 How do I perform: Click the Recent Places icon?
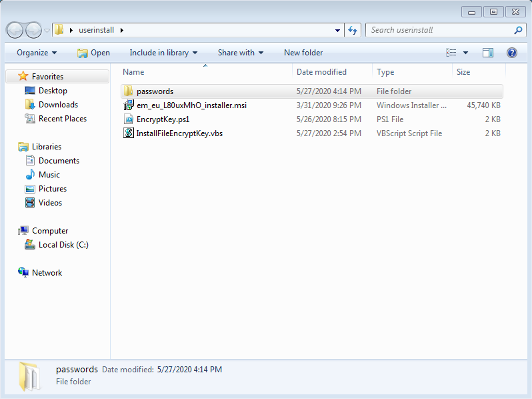coord(30,119)
